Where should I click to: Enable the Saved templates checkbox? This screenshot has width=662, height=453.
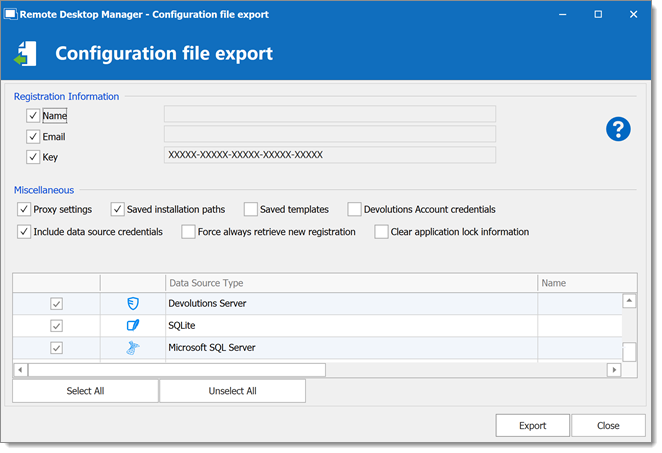coord(251,209)
